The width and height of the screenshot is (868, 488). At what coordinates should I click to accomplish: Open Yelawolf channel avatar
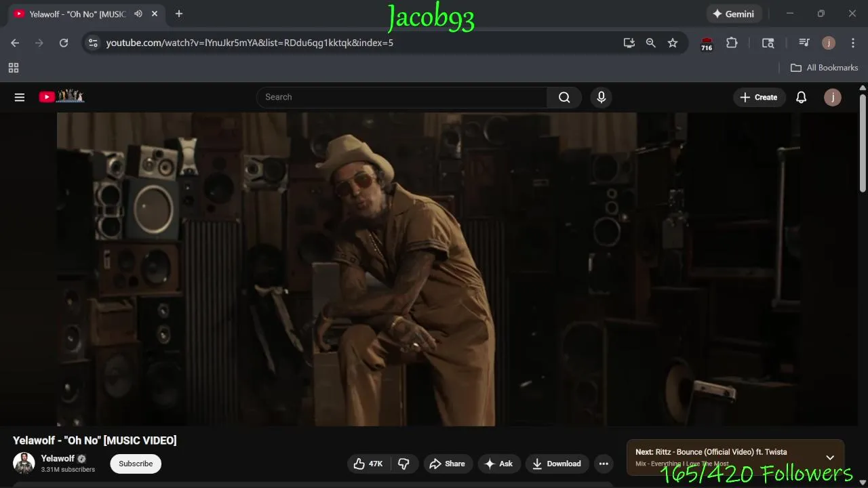(x=24, y=463)
